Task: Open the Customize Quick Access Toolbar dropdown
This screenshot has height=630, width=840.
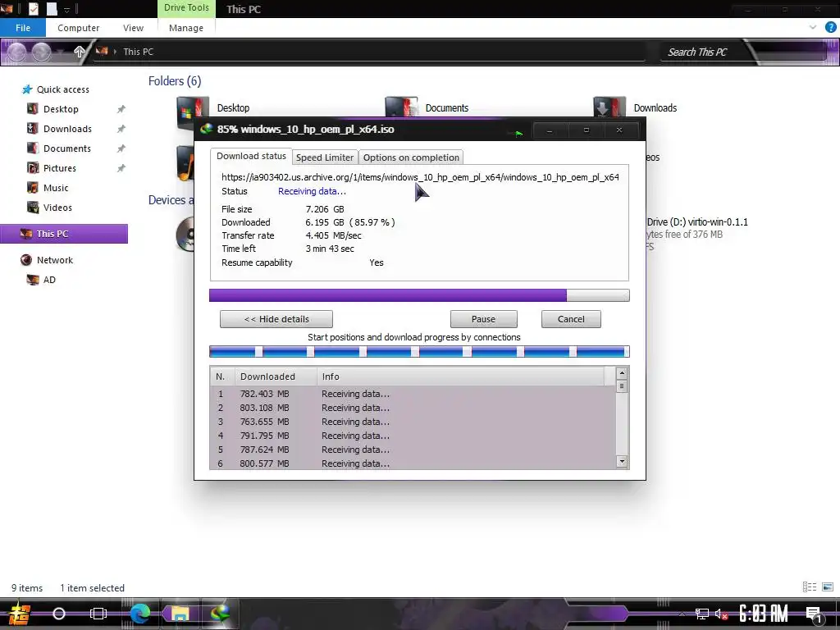Action: 67,9
